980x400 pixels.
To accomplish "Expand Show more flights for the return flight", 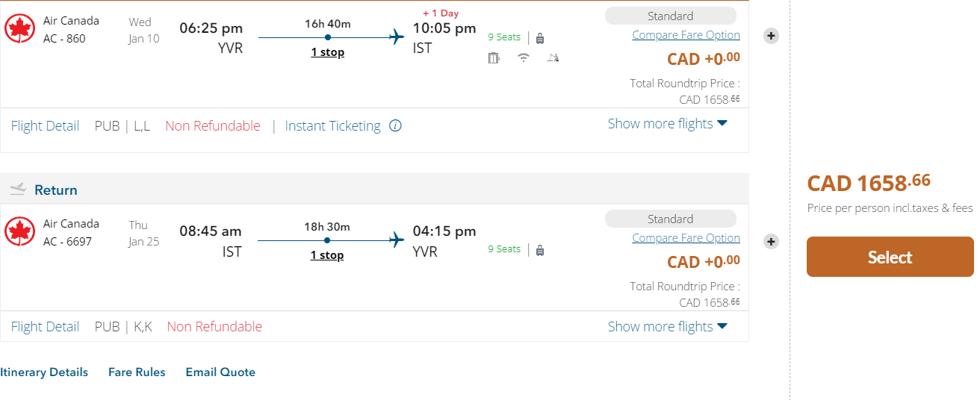I will point(667,326).
